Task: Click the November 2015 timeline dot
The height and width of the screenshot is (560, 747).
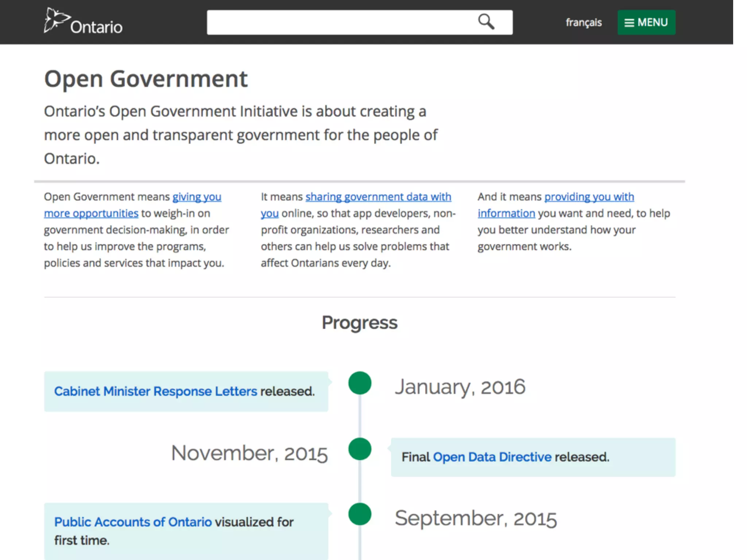Action: 360,449
